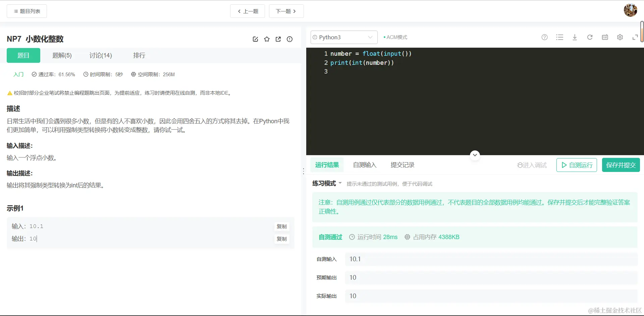Open editor settings with the gear icon

coord(620,37)
